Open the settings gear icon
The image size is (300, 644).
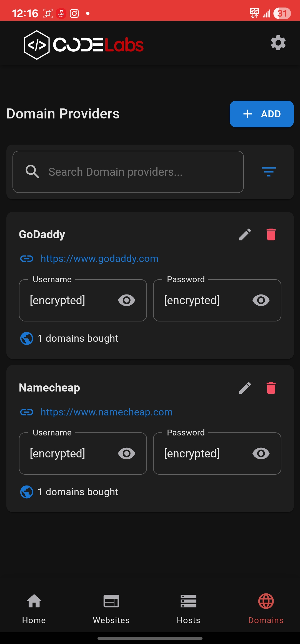278,43
